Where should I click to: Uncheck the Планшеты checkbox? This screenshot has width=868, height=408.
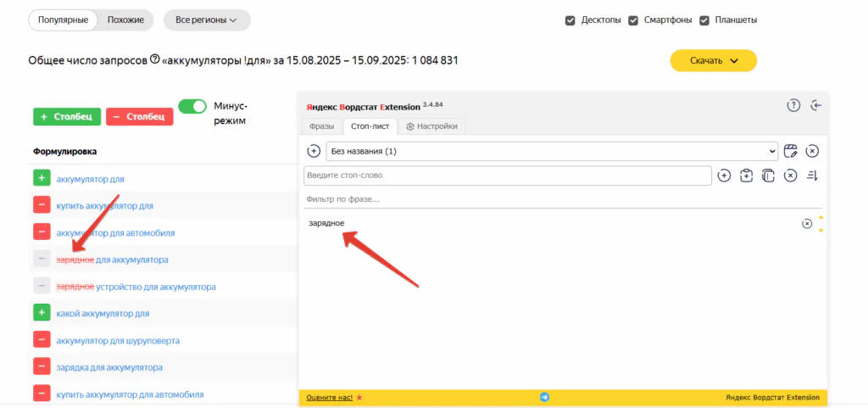tap(704, 20)
